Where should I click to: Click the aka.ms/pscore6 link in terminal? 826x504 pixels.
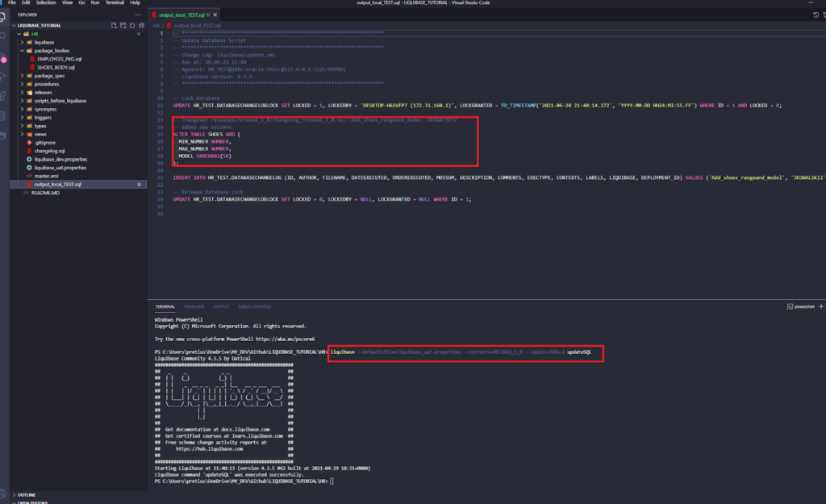(x=285, y=339)
